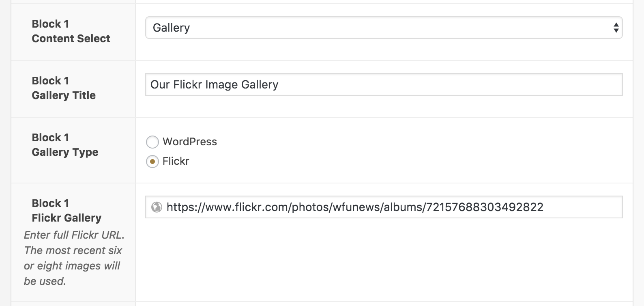The image size is (644, 306).
Task: Open the Block 1 Content Select dropdown
Action: 384,28
